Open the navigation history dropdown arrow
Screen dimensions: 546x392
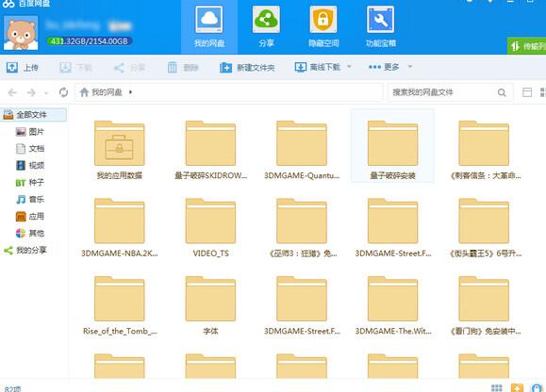click(x=46, y=93)
